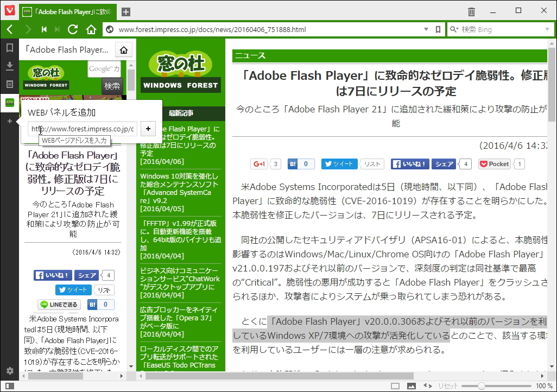The image size is (557, 392).
Task: Open the notes panel in the sidebar
Action: coord(8,84)
